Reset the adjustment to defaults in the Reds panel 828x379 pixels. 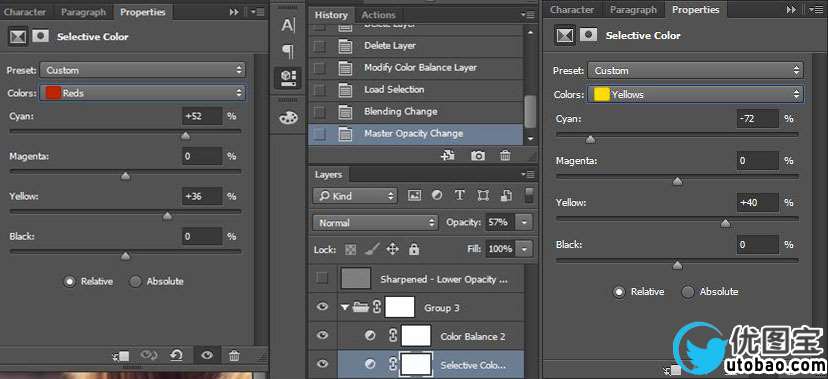[x=177, y=355]
